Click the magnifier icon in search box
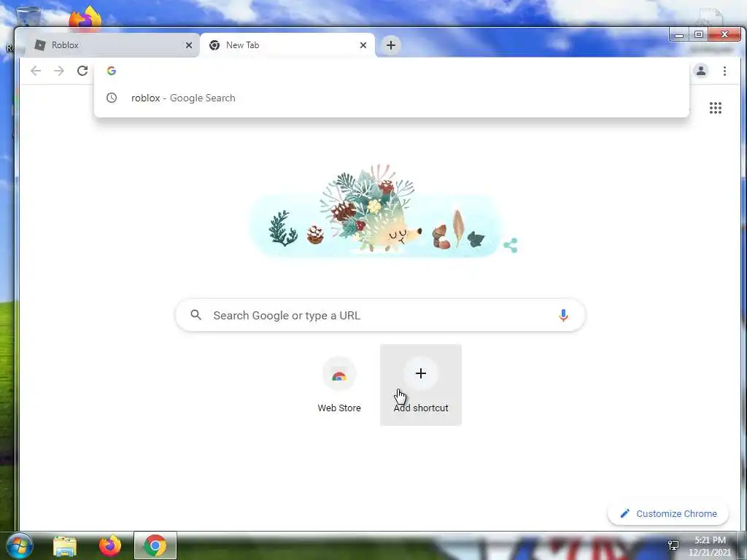747x560 pixels. click(x=196, y=315)
